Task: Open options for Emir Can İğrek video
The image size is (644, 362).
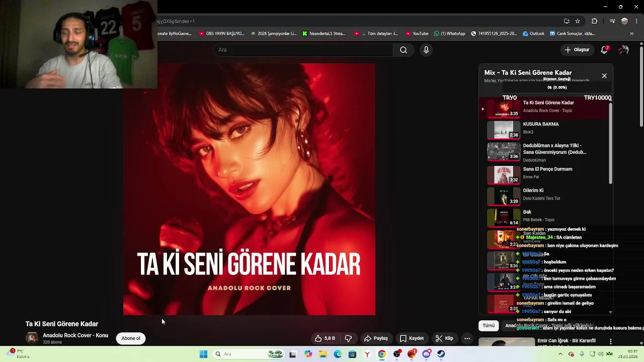Action: 610,342
